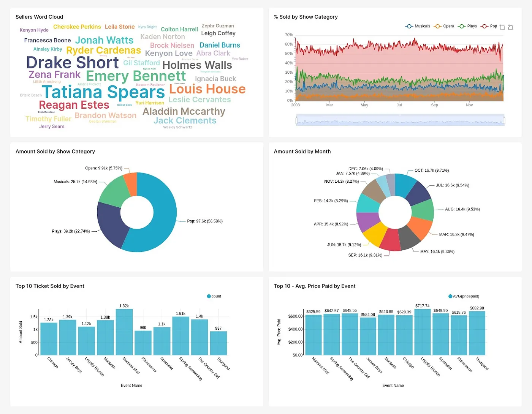
Task: Toggle the Pop series in the legend
Action: [489, 26]
